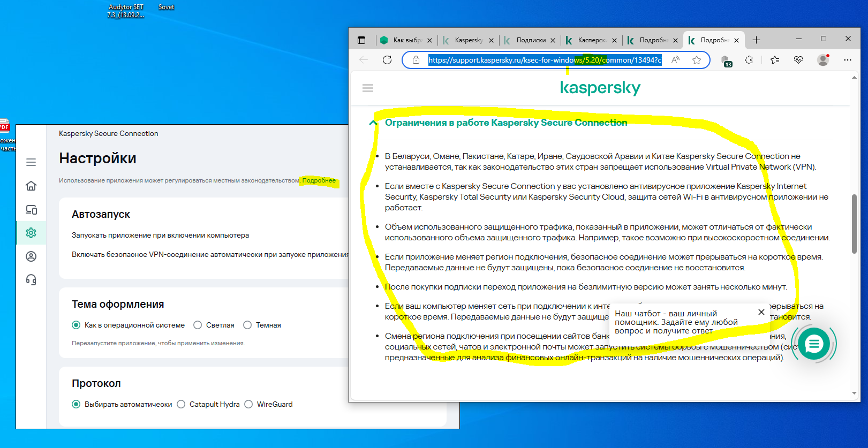
Task: Click the paragraph starting 'После покупки подписки'
Action: pyautogui.click(x=586, y=287)
